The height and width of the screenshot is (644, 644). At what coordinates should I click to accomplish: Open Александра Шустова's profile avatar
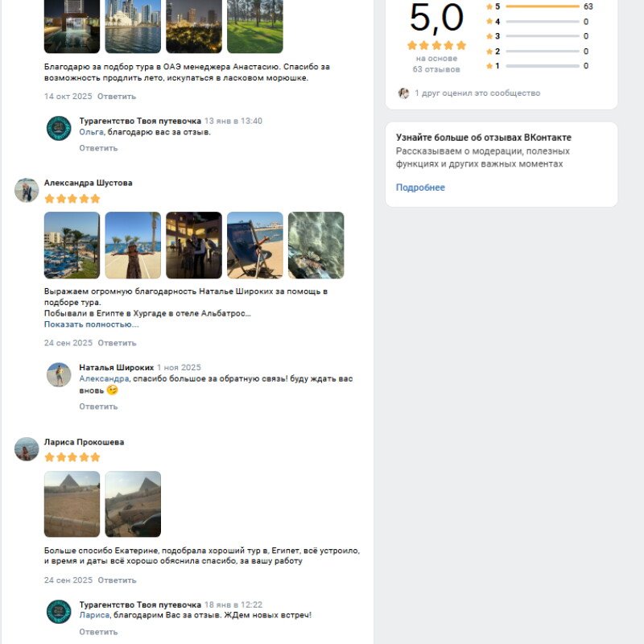(27, 190)
